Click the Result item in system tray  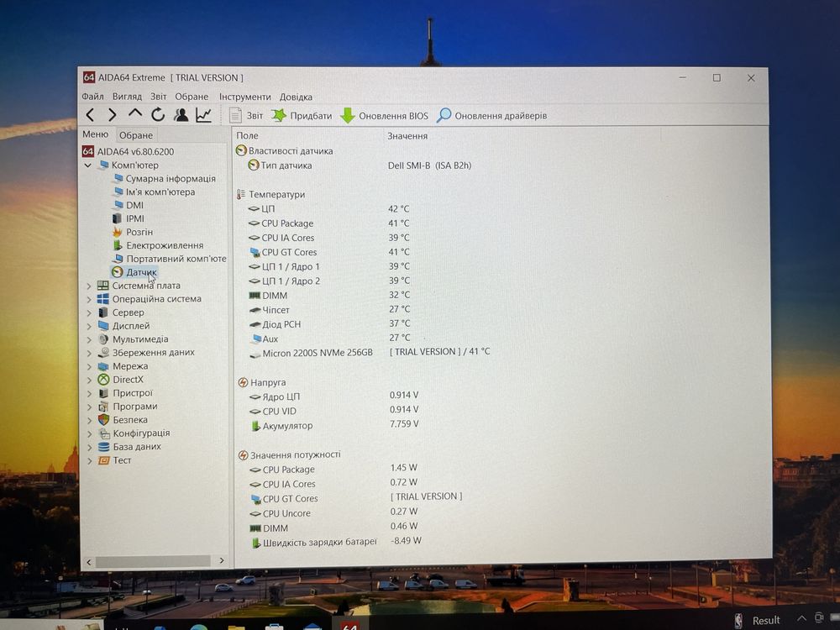[766, 621]
